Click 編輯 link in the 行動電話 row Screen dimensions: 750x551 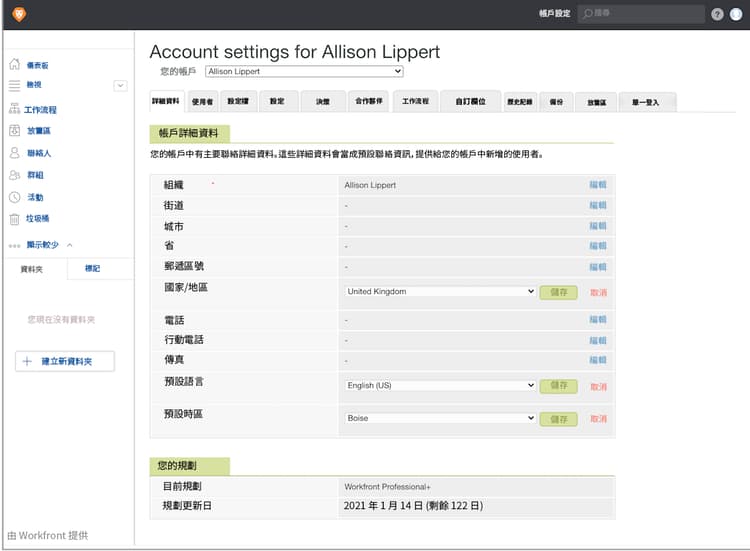[x=597, y=341]
